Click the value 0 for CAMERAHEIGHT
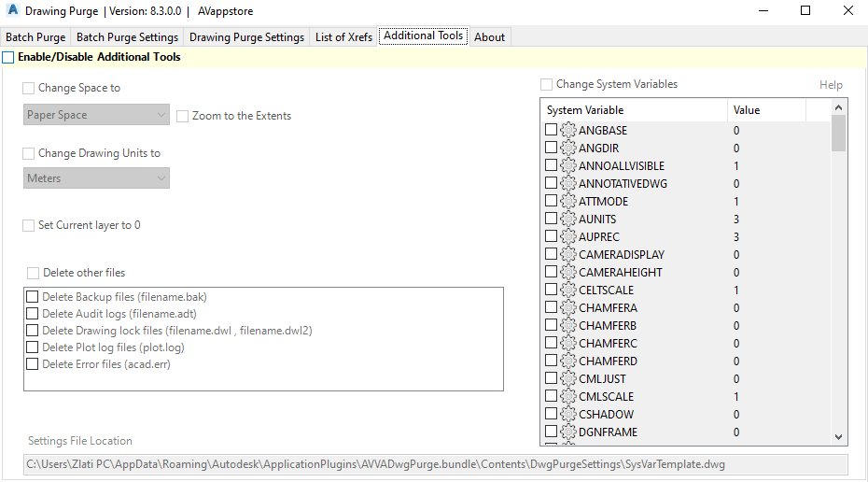 pos(736,273)
